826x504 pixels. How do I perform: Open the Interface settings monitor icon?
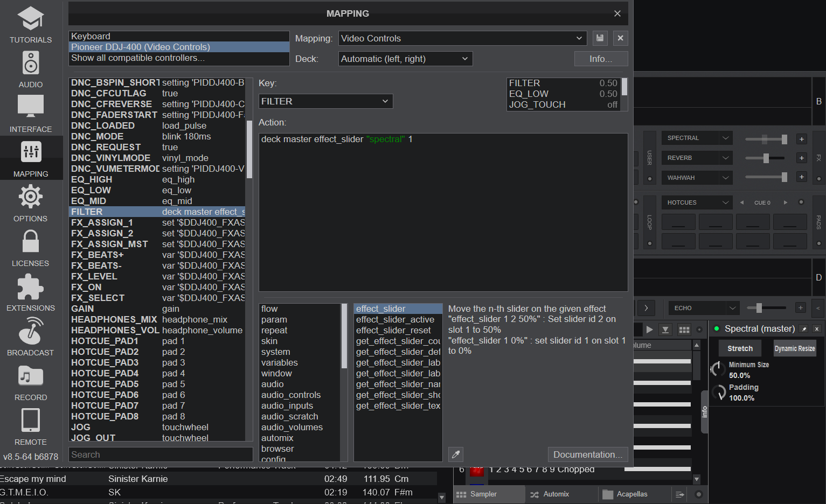coord(31,106)
